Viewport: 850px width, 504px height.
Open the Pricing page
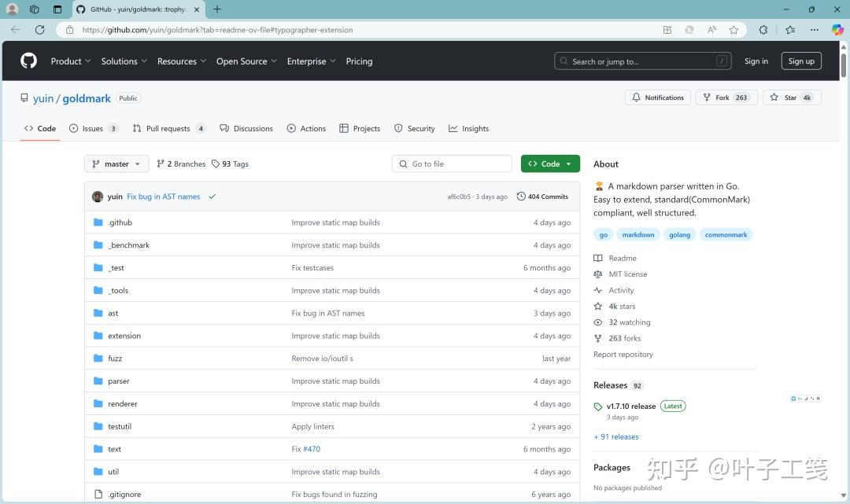point(359,61)
